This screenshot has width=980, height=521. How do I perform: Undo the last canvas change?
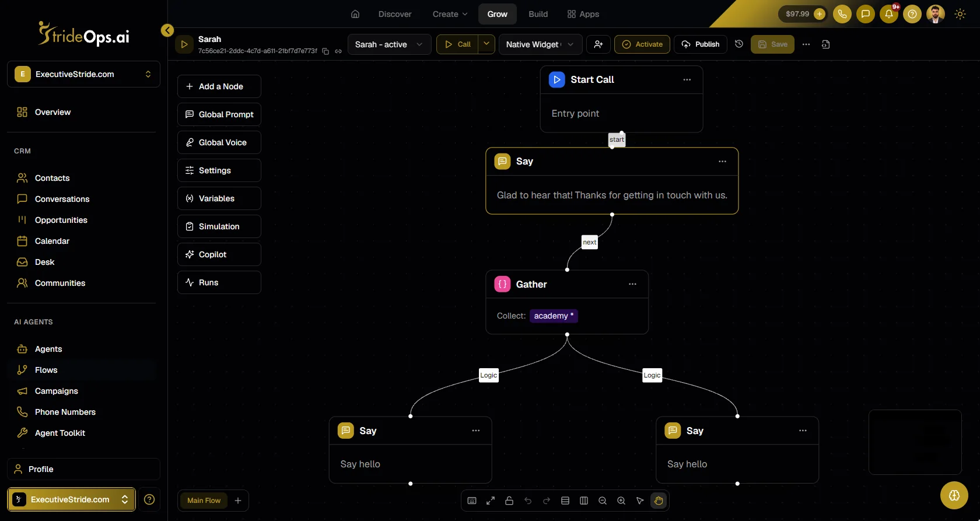(x=528, y=501)
